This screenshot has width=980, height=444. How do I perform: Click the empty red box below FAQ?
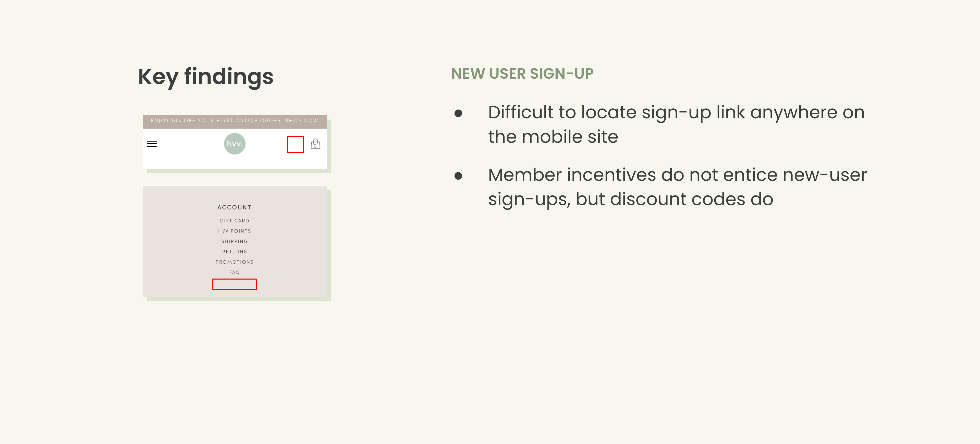click(234, 284)
